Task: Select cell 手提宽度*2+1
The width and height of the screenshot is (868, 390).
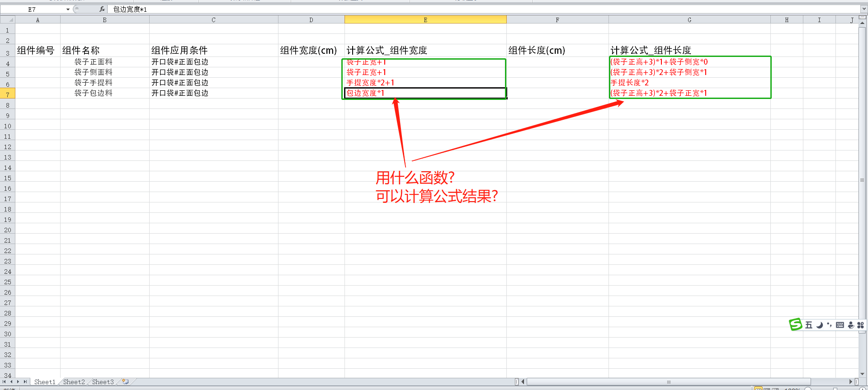Action: pos(425,83)
